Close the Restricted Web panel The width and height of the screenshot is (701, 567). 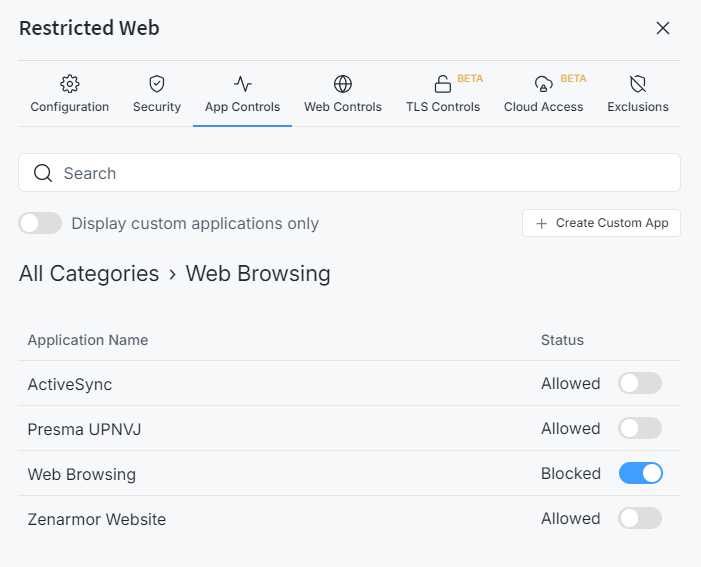663,28
